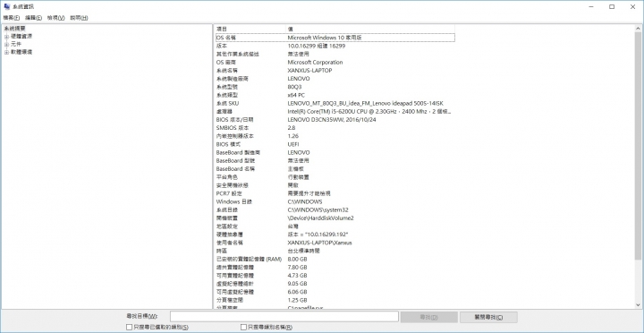Select the value Microsoft Windows 10 家用版
This screenshot has width=644, height=333.
coord(325,38)
